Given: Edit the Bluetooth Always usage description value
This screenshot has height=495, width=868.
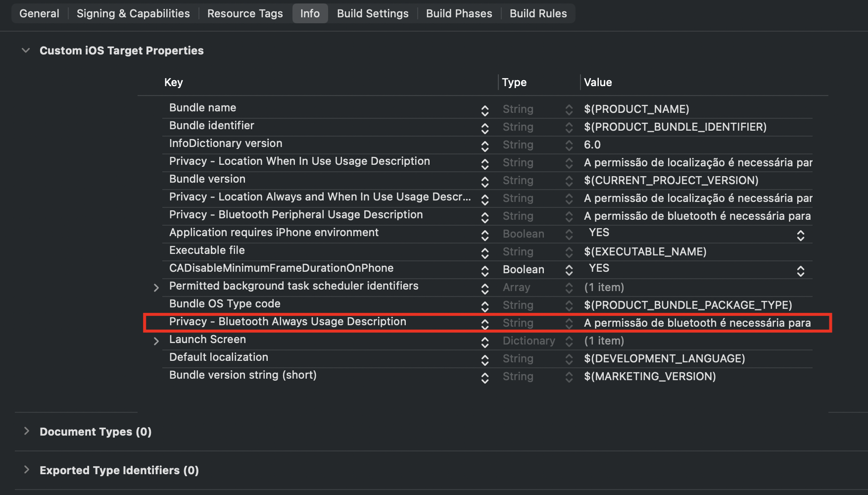Looking at the screenshot, I should click(697, 323).
